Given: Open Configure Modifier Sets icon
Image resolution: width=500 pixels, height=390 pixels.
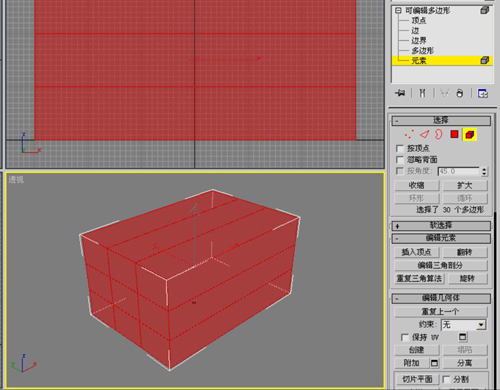Looking at the screenshot, I should [483, 93].
